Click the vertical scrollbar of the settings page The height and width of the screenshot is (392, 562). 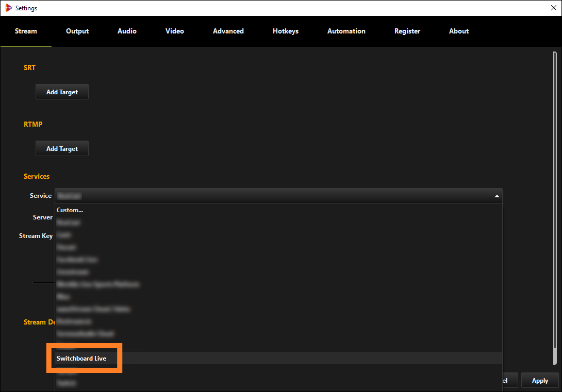555,208
